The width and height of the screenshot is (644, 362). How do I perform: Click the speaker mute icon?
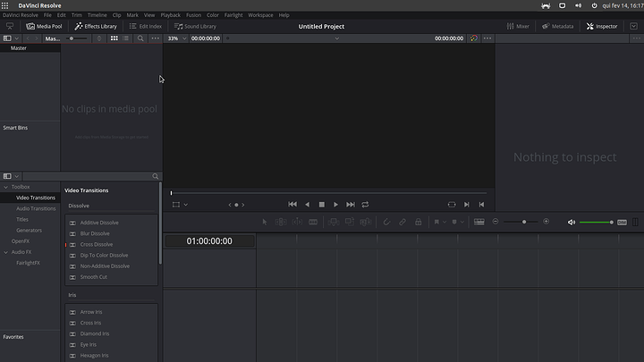point(572,222)
